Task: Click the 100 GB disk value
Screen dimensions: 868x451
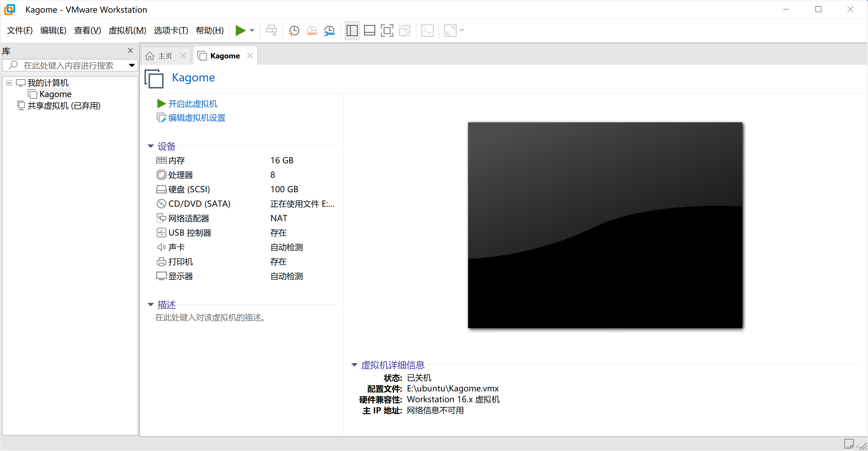Action: tap(284, 189)
